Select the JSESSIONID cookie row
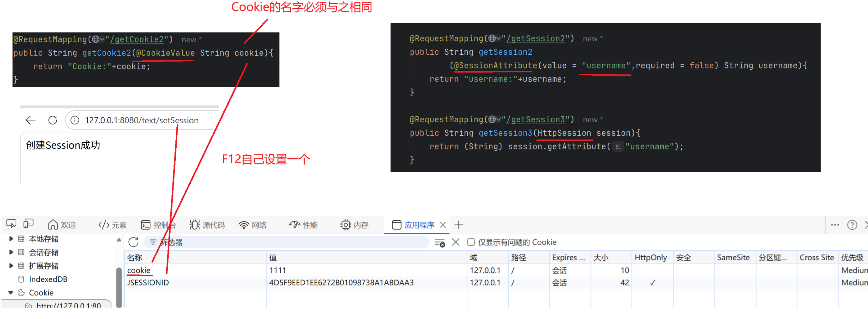The height and width of the screenshot is (319, 868). point(496,282)
